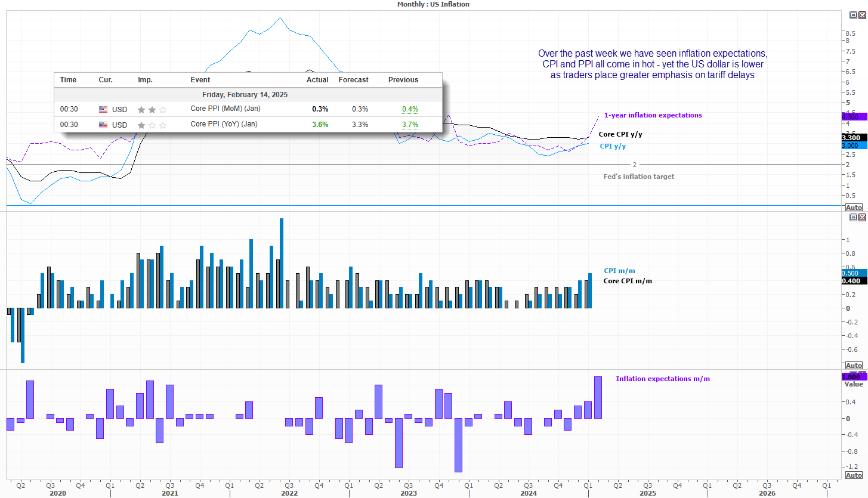Click importance stars for Core PPI (YoY)
The height and width of the screenshot is (498, 868).
(x=152, y=125)
